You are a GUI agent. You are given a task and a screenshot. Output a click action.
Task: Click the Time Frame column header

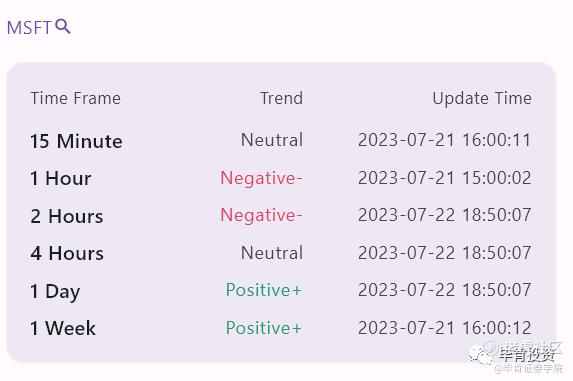(76, 98)
